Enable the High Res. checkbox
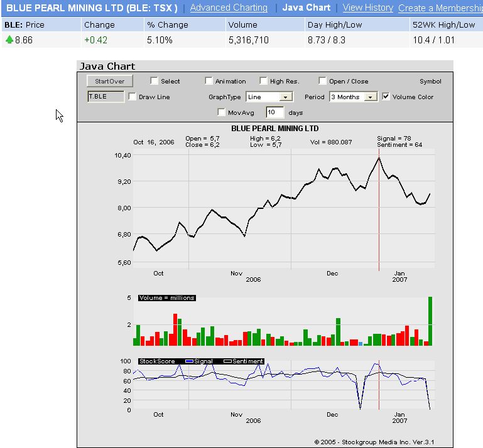The height and width of the screenshot is (448, 483). click(263, 81)
